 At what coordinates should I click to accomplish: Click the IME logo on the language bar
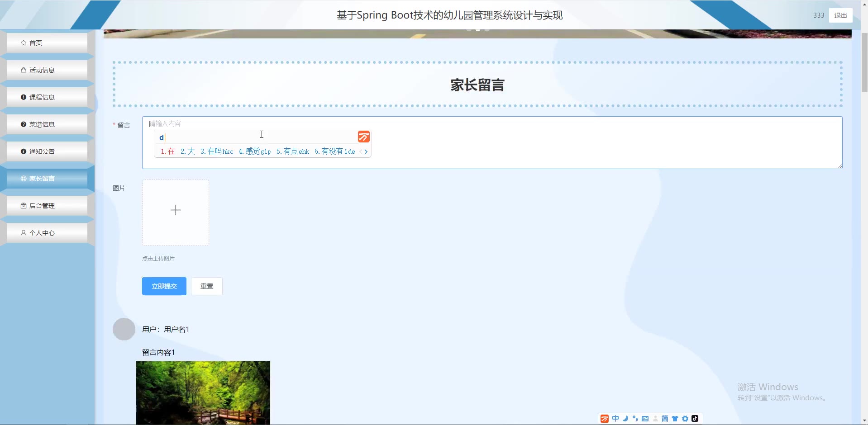click(x=605, y=419)
